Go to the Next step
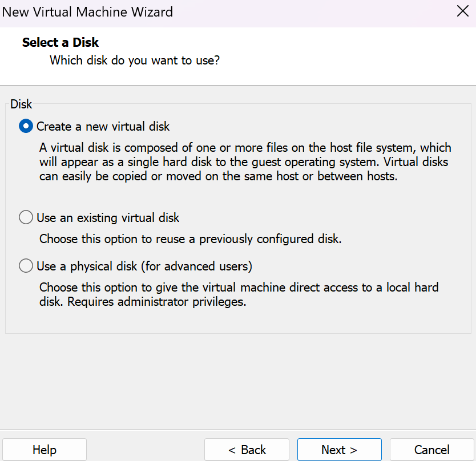Image resolution: width=476 pixels, height=461 pixels. click(339, 450)
